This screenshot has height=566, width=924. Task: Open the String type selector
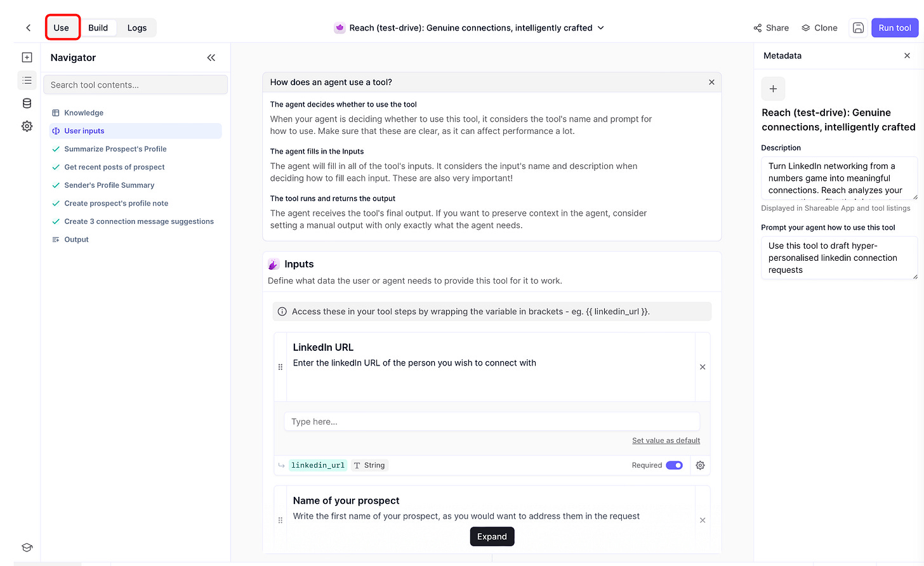pyautogui.click(x=369, y=465)
